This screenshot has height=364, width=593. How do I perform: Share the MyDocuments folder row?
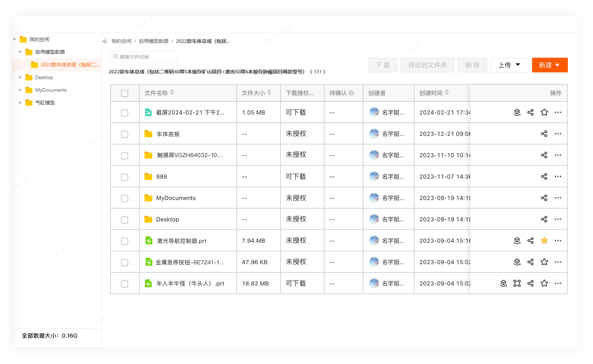coord(544,198)
